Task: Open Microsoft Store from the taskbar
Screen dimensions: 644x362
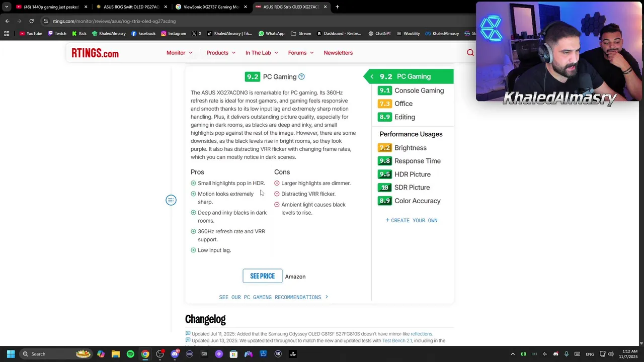Action: 233,354
